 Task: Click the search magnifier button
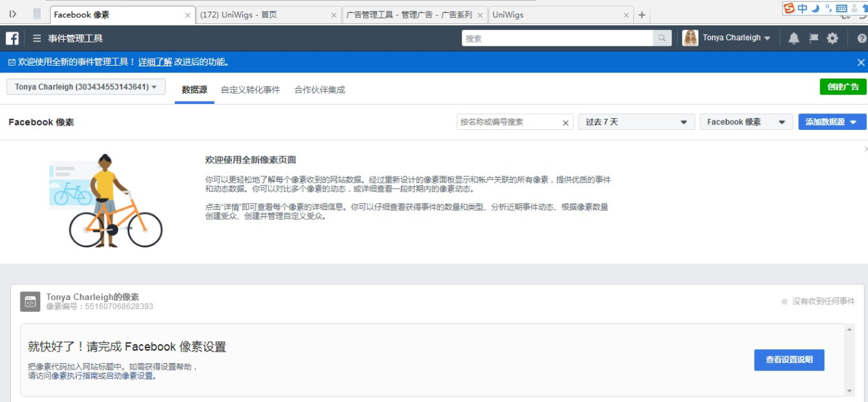pos(661,38)
